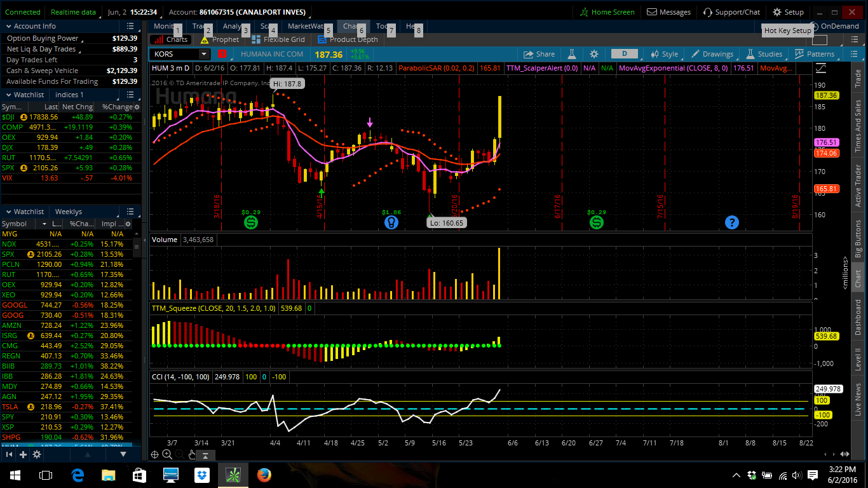Click the CCI (14, -100, 100) study label

pyautogui.click(x=180, y=377)
